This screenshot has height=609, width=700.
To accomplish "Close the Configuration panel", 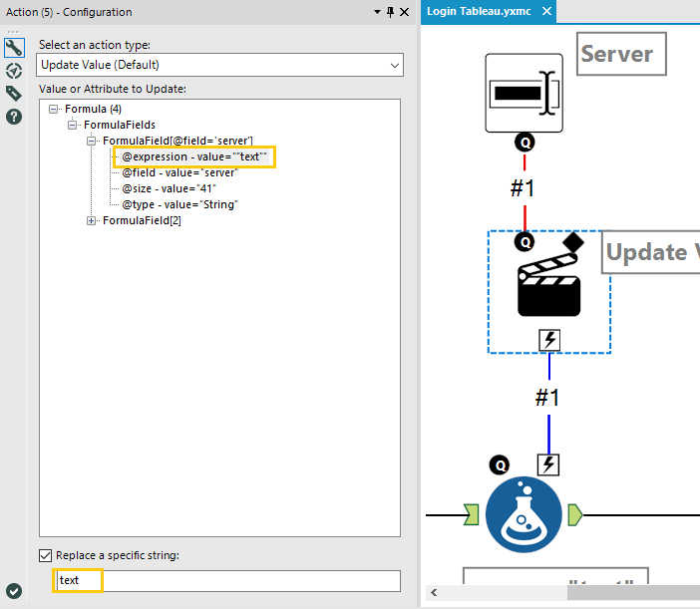I will coord(405,12).
